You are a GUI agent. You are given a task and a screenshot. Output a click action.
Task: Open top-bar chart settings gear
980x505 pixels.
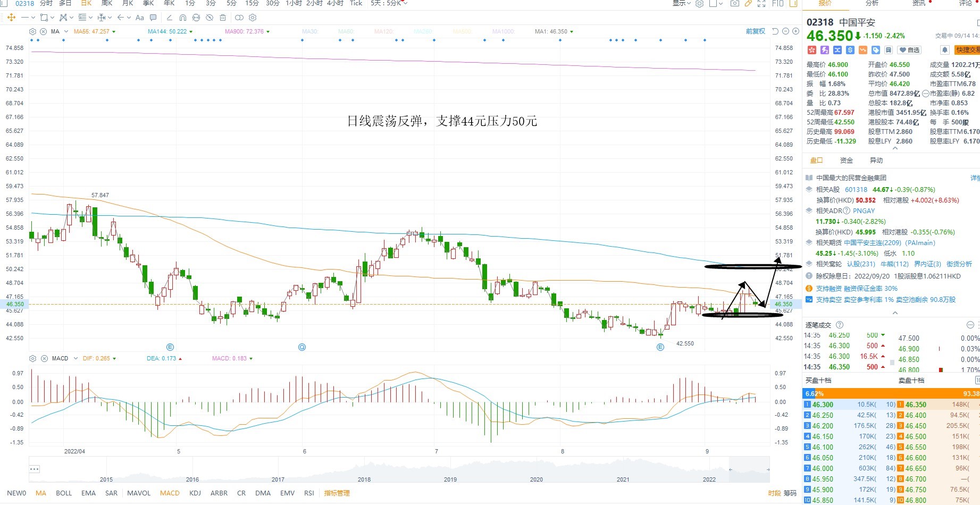click(x=699, y=3)
